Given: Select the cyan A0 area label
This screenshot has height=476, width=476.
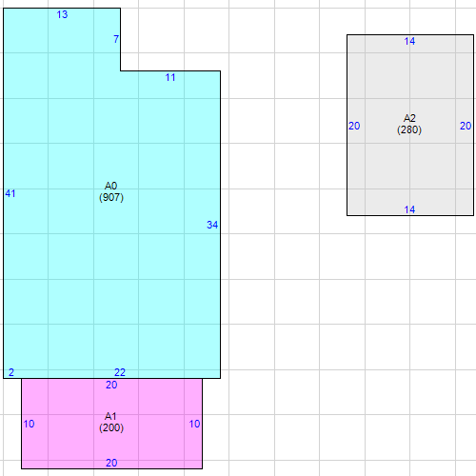Looking at the screenshot, I should point(111,186).
